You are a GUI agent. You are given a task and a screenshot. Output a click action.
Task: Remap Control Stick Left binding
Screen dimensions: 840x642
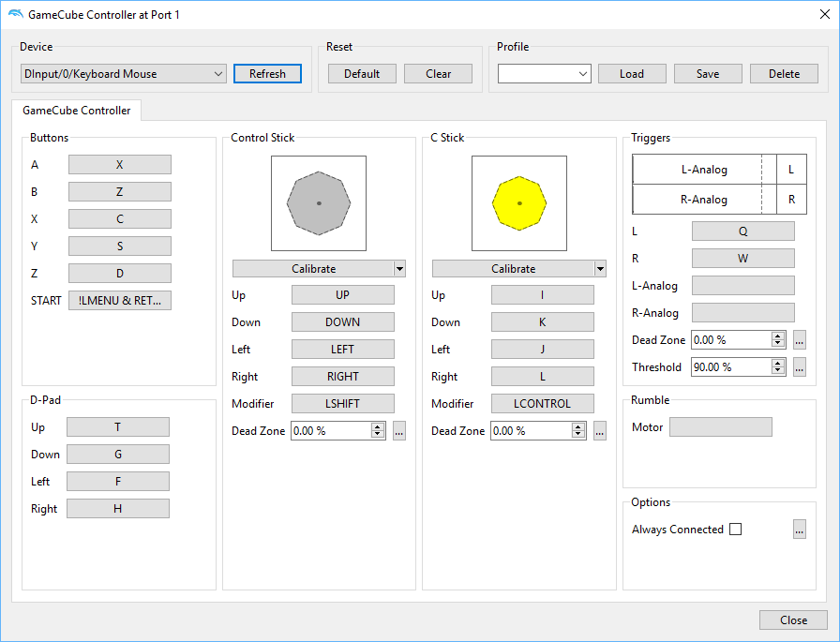343,349
